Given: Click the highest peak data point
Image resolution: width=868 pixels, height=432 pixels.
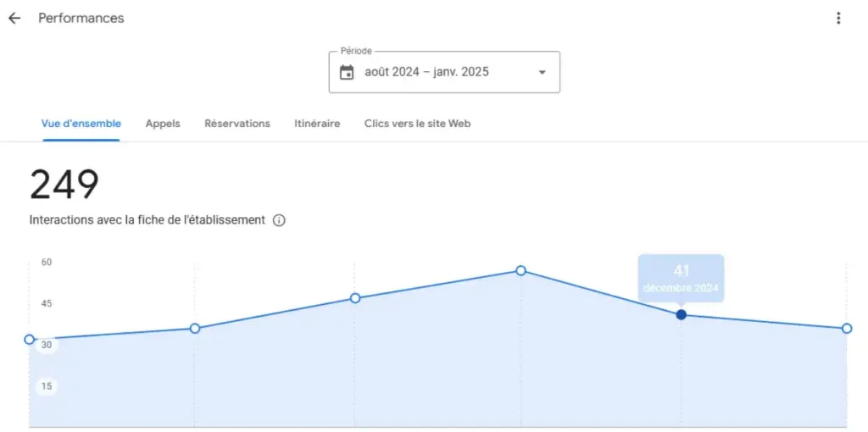Looking at the screenshot, I should pyautogui.click(x=520, y=270).
